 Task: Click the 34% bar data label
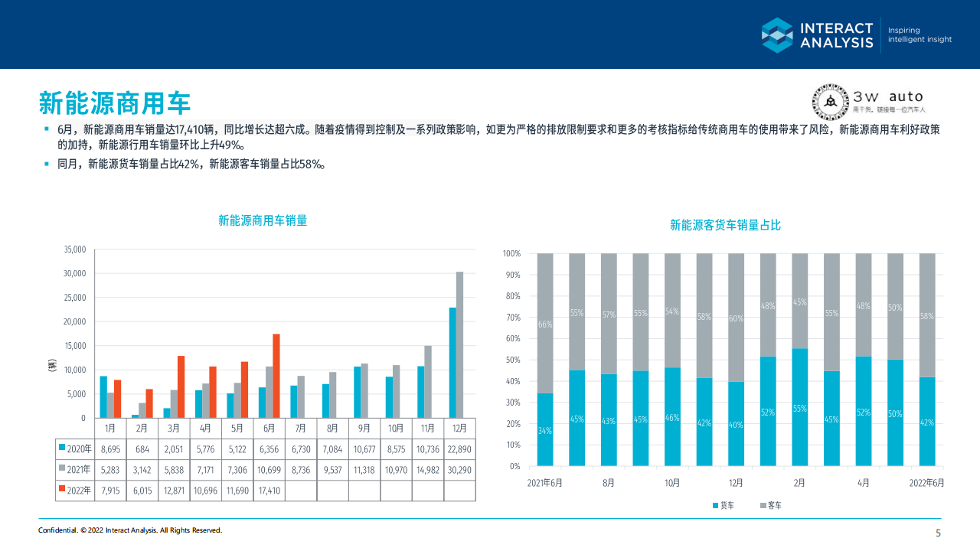[x=545, y=431]
